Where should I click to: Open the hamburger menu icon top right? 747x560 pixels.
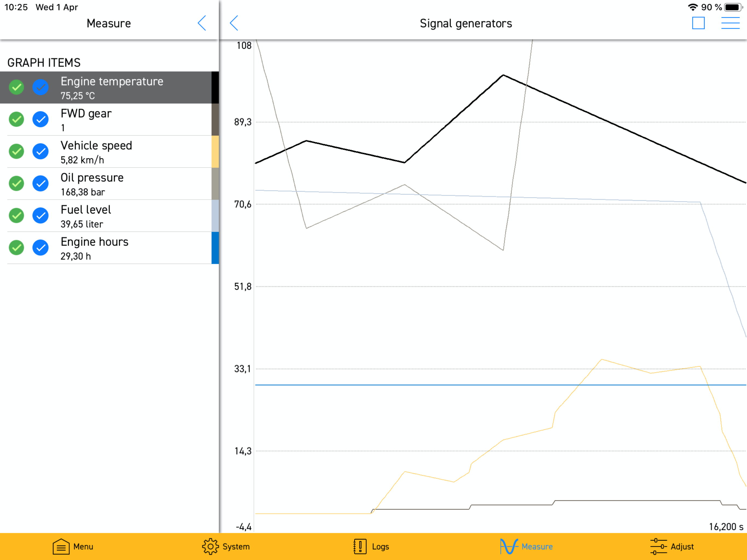[730, 23]
